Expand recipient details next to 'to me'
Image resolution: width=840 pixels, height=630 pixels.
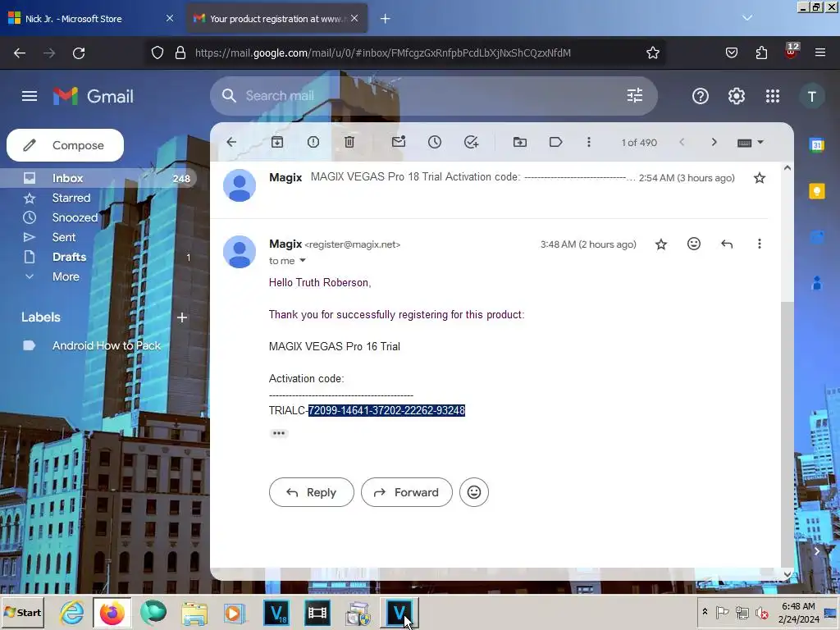coord(302,260)
